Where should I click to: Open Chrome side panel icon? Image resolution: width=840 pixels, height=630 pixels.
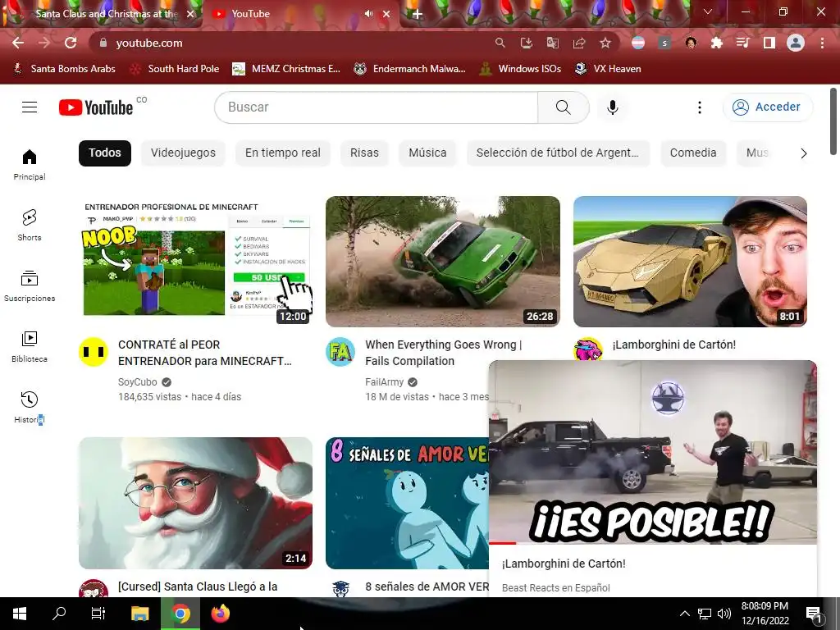click(769, 43)
